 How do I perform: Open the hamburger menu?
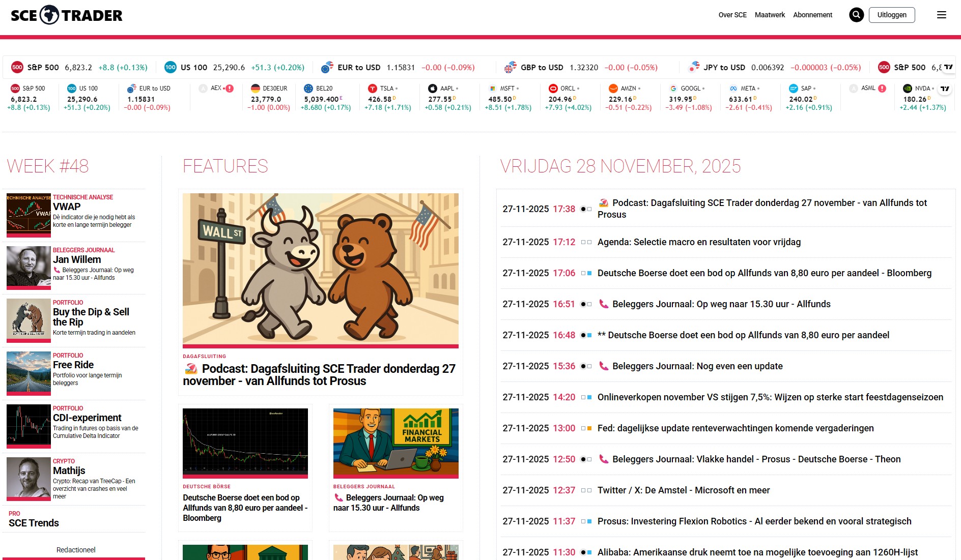coord(941,15)
